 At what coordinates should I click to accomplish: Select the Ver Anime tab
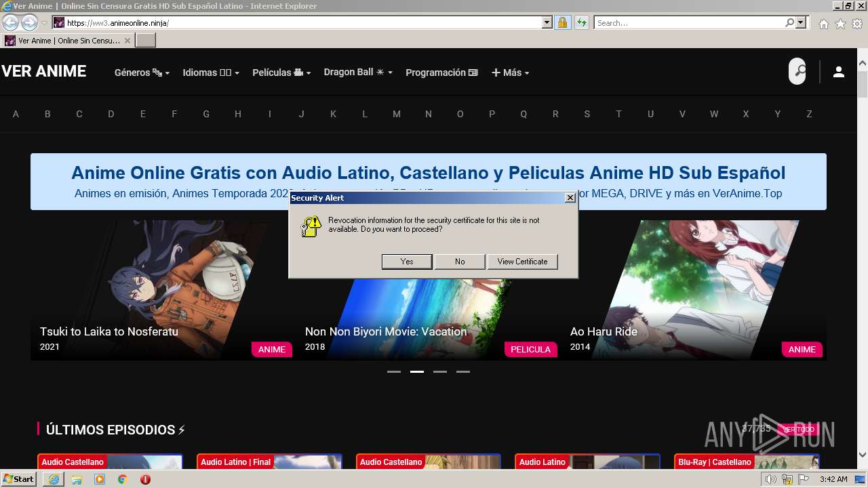(x=68, y=41)
